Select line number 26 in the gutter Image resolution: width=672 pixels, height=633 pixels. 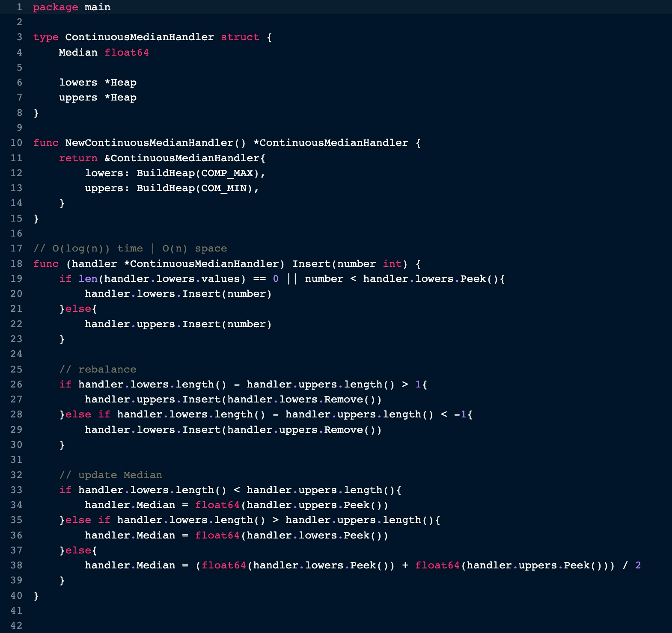coord(16,384)
